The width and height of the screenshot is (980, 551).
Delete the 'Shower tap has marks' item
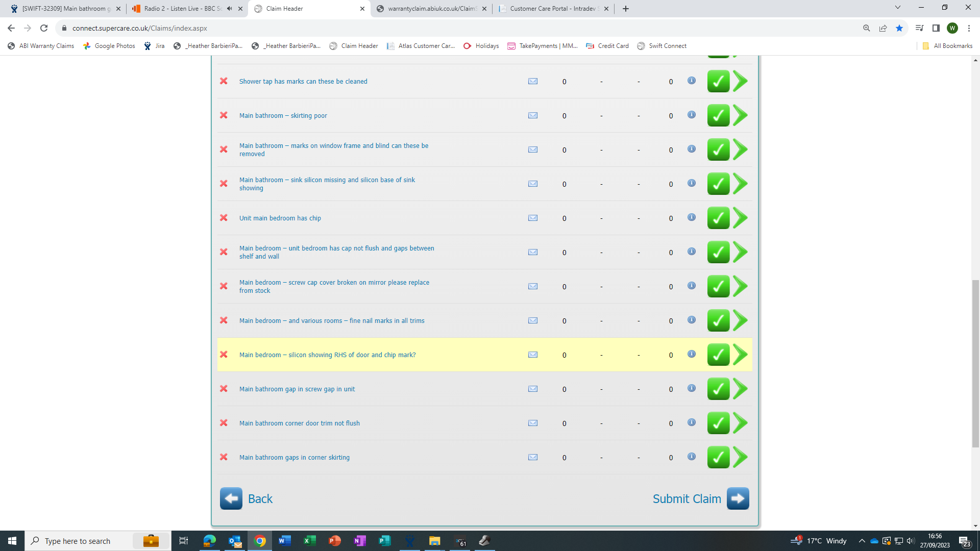[x=224, y=81]
